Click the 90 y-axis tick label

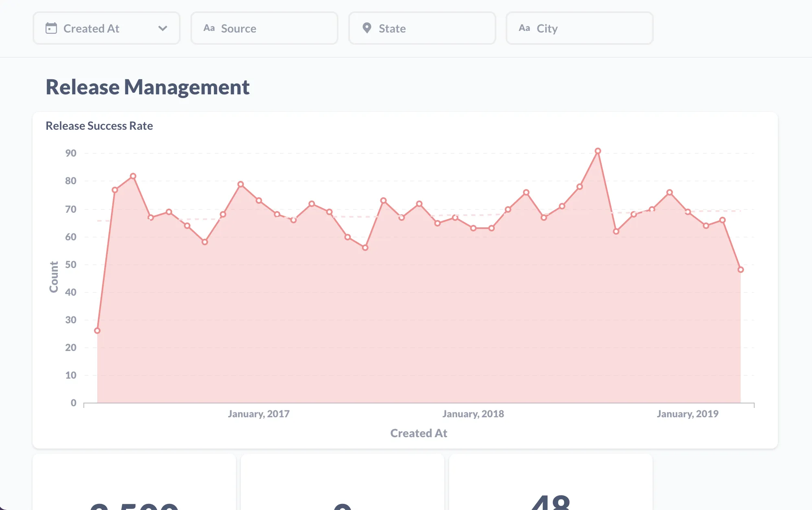click(71, 153)
